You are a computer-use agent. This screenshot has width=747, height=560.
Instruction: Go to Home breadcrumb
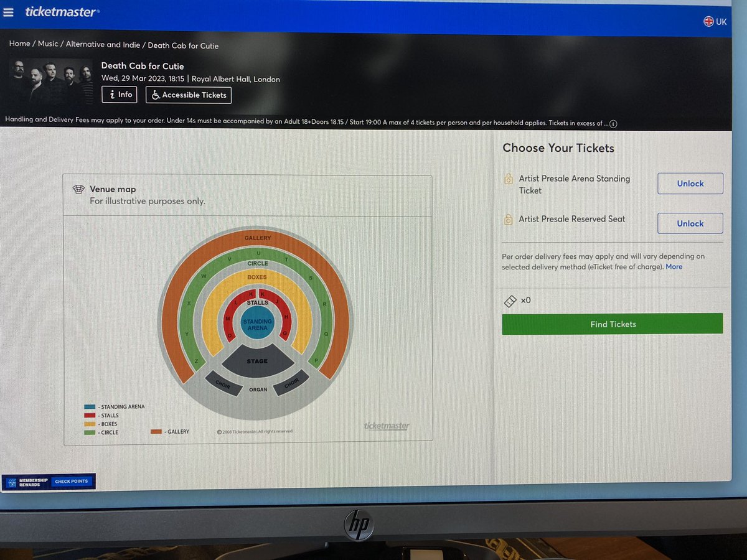pyautogui.click(x=19, y=44)
